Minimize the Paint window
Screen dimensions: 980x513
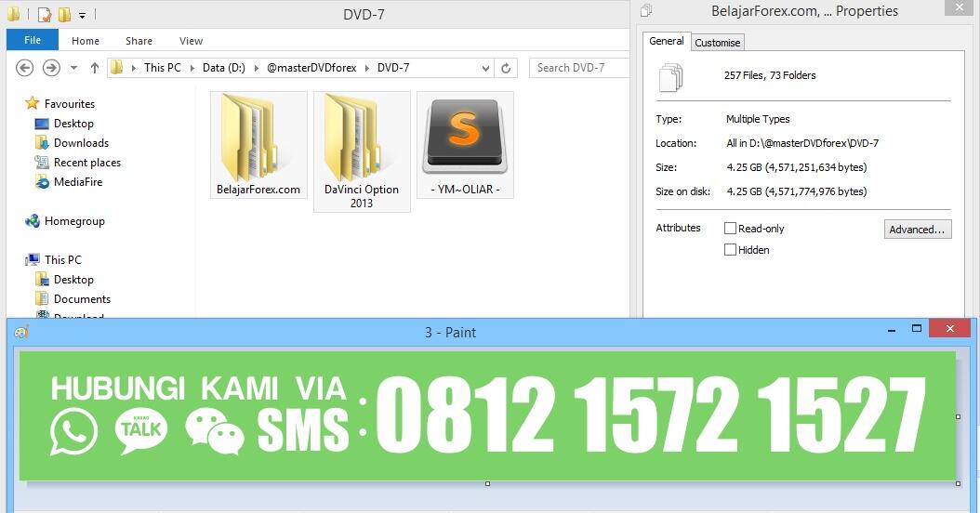click(x=892, y=329)
